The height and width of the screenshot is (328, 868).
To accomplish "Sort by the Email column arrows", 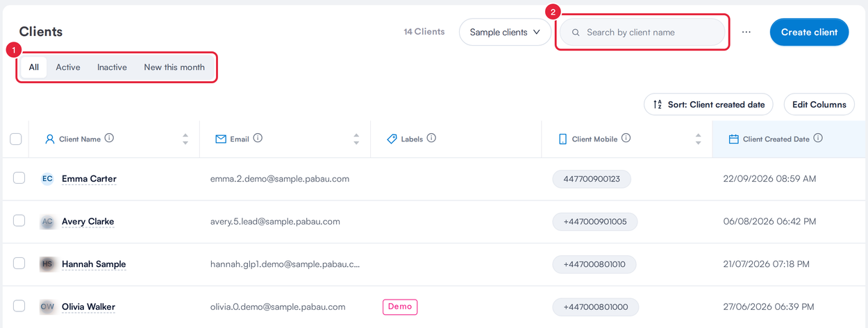I will pyautogui.click(x=356, y=139).
